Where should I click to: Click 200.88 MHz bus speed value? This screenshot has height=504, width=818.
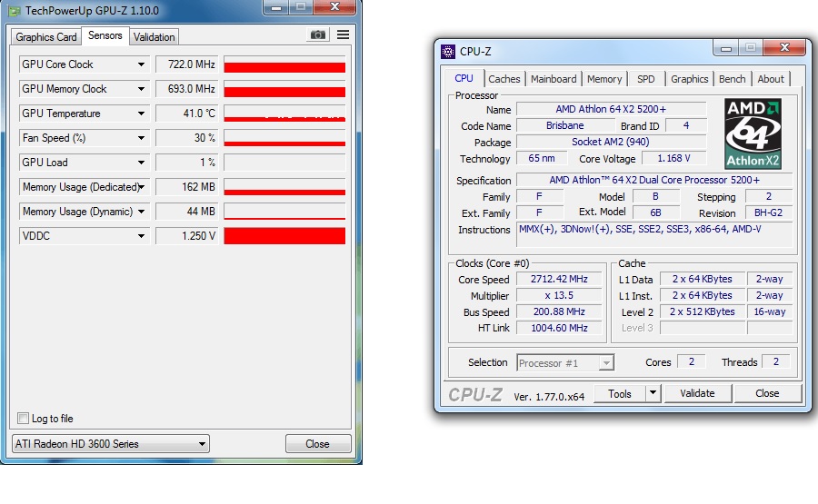click(x=559, y=311)
